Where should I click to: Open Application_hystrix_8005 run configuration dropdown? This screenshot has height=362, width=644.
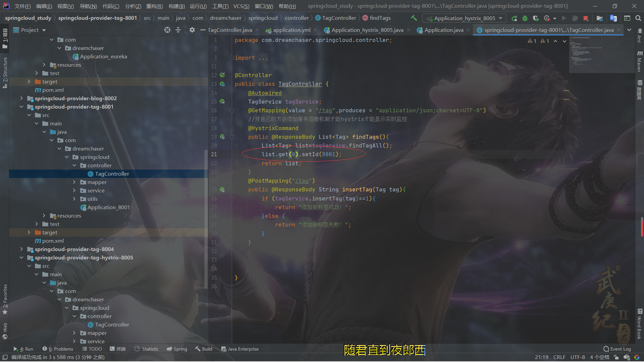pyautogui.click(x=464, y=18)
